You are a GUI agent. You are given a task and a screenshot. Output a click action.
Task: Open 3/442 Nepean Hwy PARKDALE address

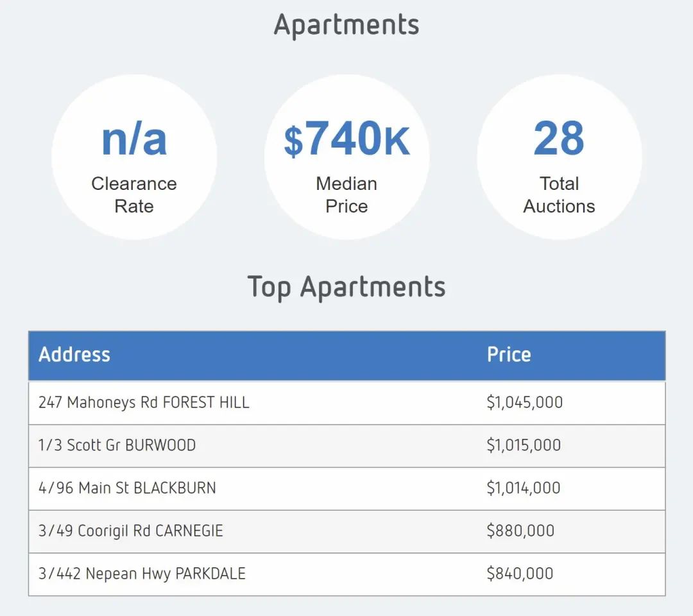point(142,574)
